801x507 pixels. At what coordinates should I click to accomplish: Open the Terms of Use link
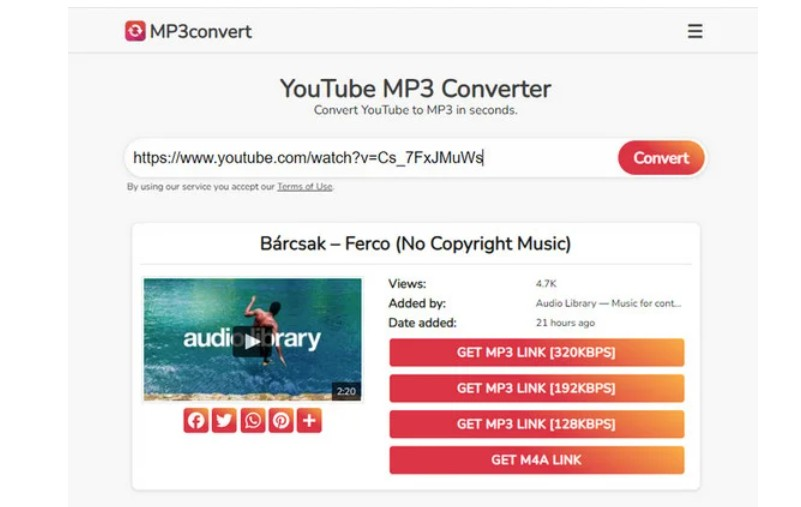[x=304, y=187]
